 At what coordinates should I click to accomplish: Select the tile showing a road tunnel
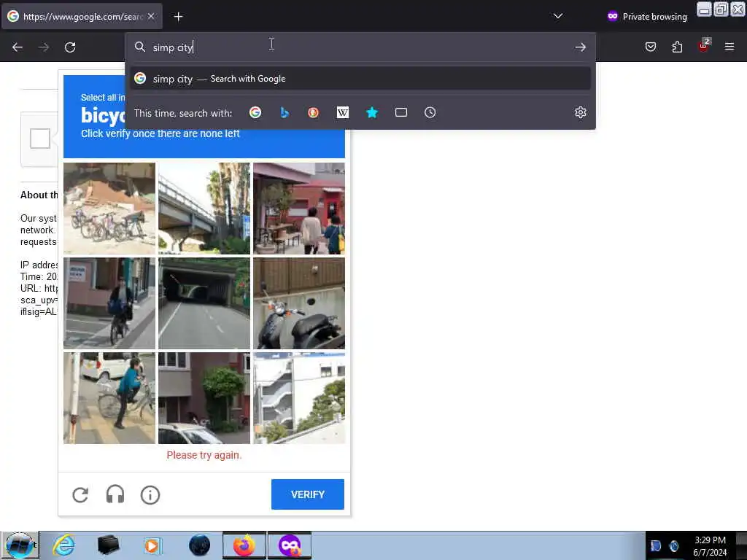(x=204, y=303)
